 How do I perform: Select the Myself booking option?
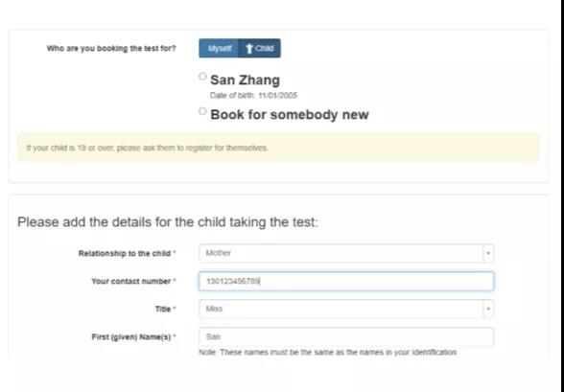click(219, 48)
